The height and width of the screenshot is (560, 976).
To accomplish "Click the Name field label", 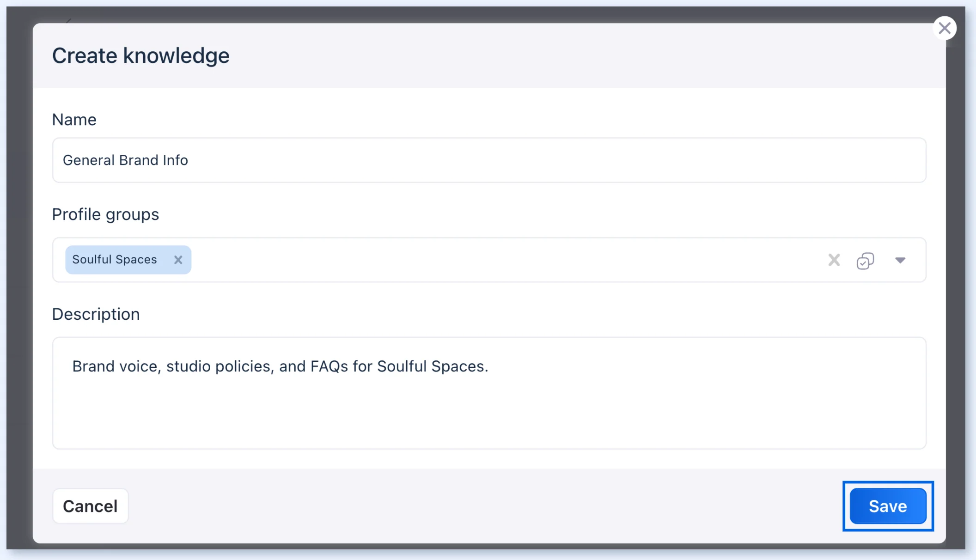I will [74, 120].
